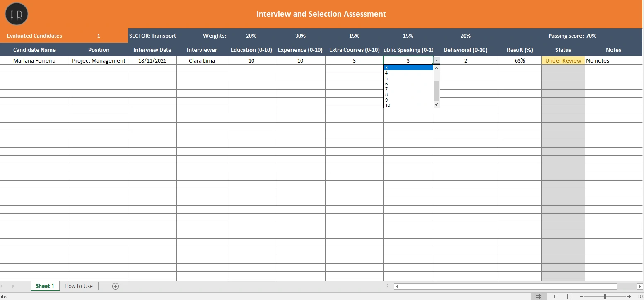This screenshot has width=644, height=300.
Task: Click the Interview and Selection Assessment title
Action: (x=321, y=14)
